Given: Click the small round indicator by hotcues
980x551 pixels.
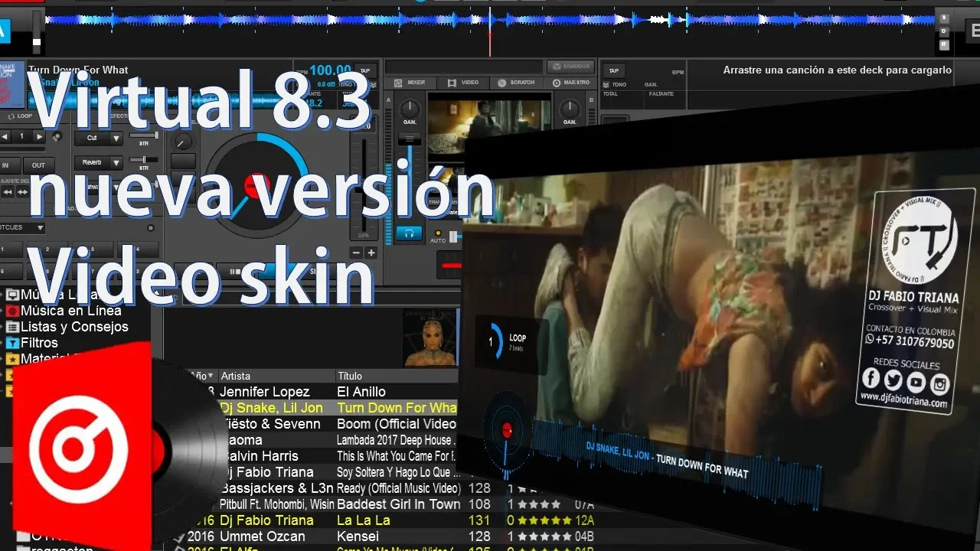Looking at the screenshot, I should 150,227.
